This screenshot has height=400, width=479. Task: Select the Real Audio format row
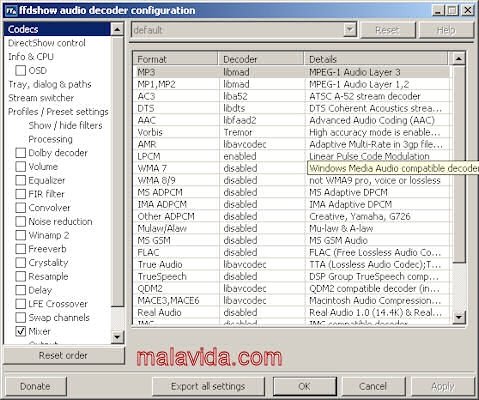coord(291,312)
